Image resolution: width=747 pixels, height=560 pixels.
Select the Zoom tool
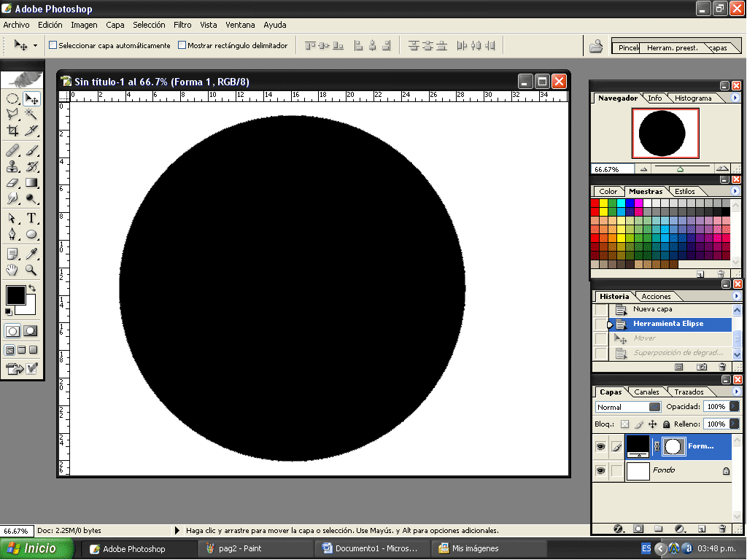point(32,271)
